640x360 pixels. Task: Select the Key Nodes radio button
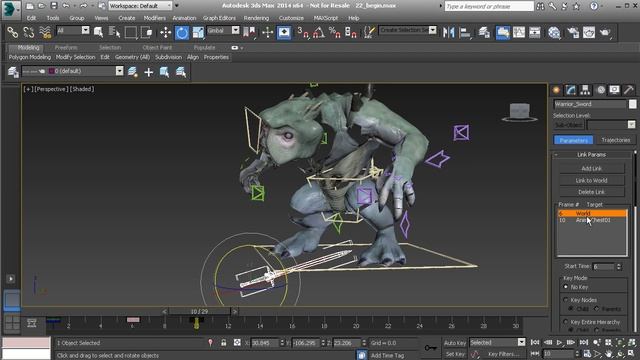(566, 300)
